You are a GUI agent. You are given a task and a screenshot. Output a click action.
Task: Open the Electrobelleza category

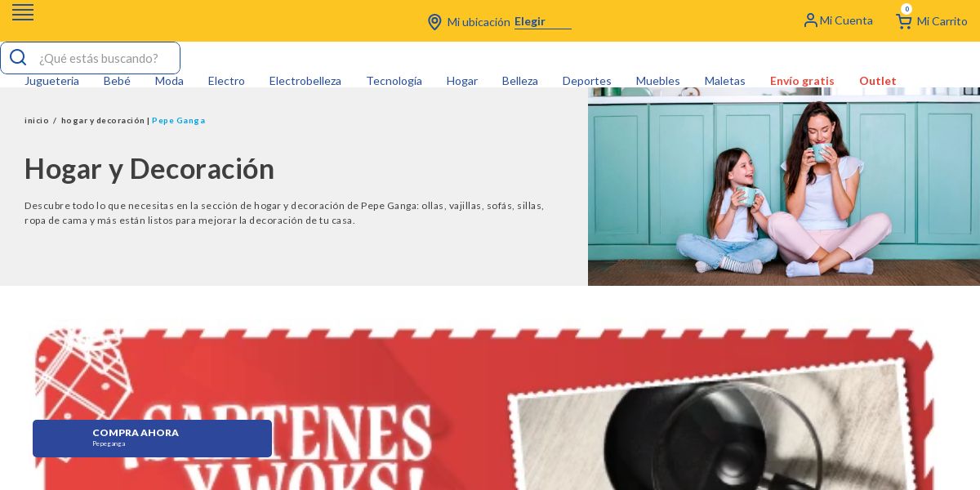[x=305, y=81]
